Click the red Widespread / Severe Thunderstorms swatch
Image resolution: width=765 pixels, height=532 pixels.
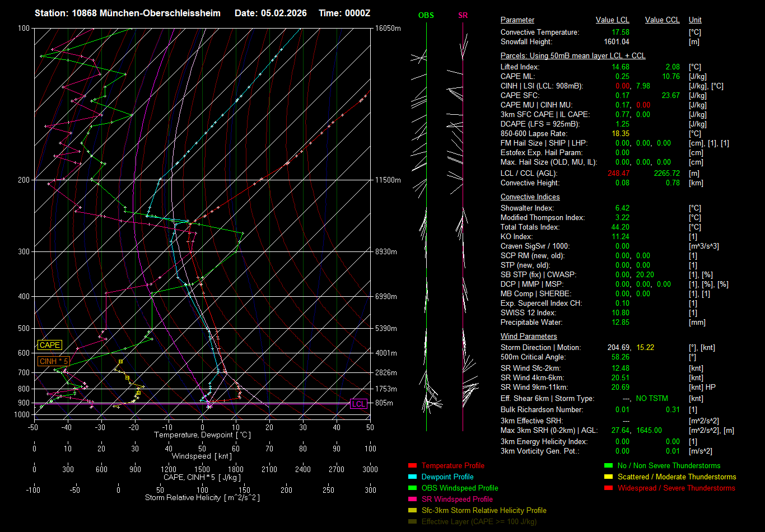(x=608, y=488)
